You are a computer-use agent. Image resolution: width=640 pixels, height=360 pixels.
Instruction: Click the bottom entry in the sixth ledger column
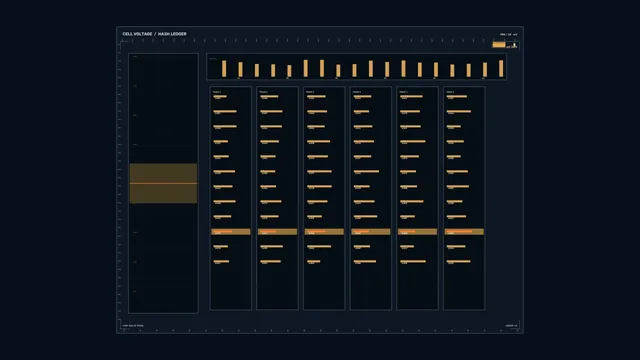click(x=458, y=262)
